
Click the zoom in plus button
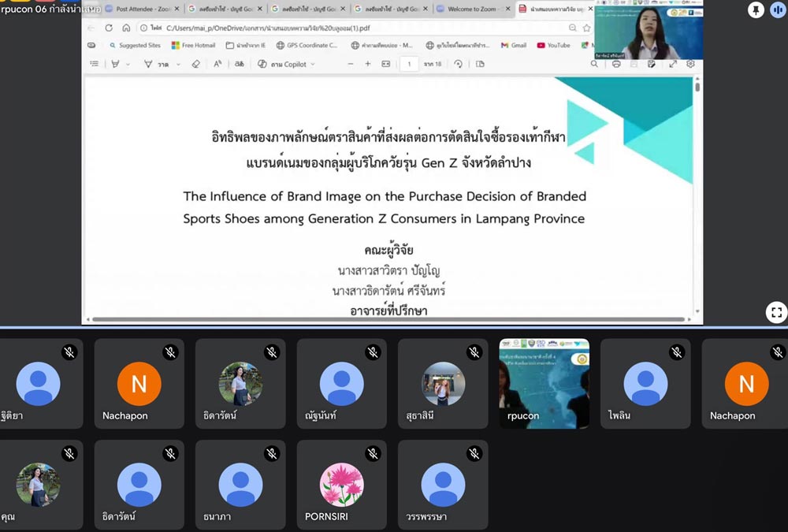pyautogui.click(x=367, y=64)
